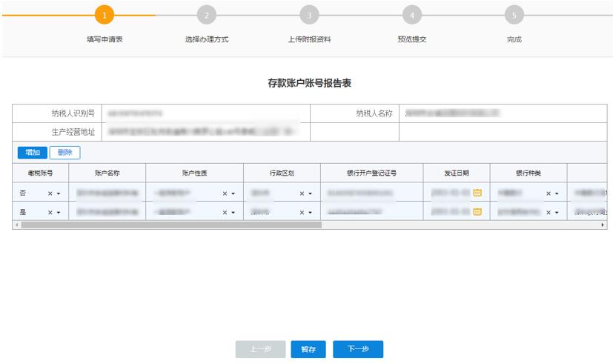Click 银行开户登记证号 field in 是 row
613x364 pixels.
(x=371, y=212)
